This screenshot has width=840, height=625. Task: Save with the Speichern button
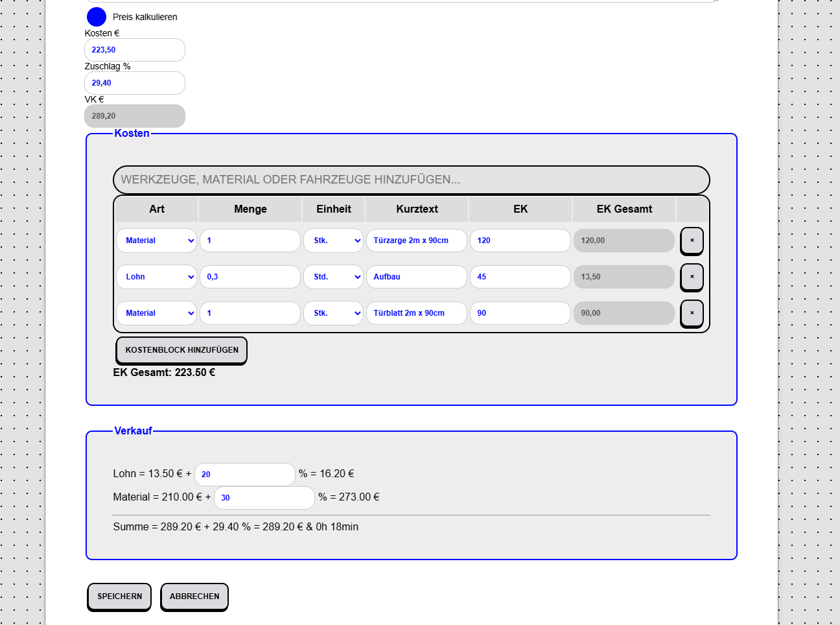click(x=119, y=596)
